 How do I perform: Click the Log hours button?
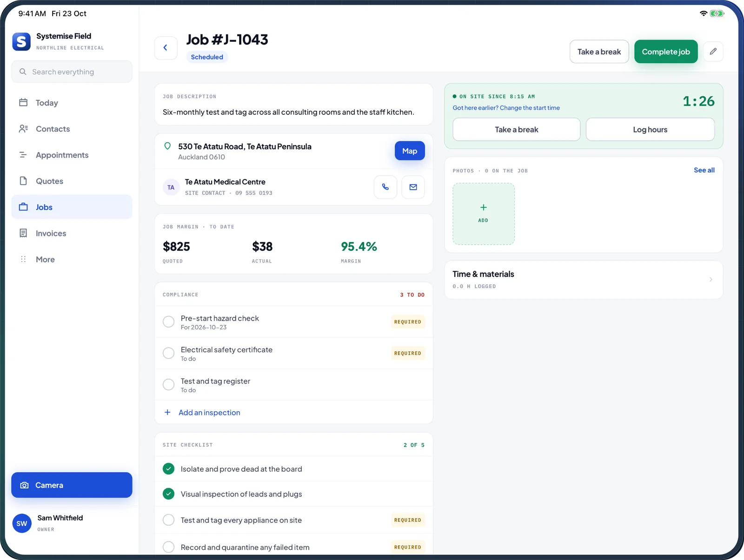(650, 129)
